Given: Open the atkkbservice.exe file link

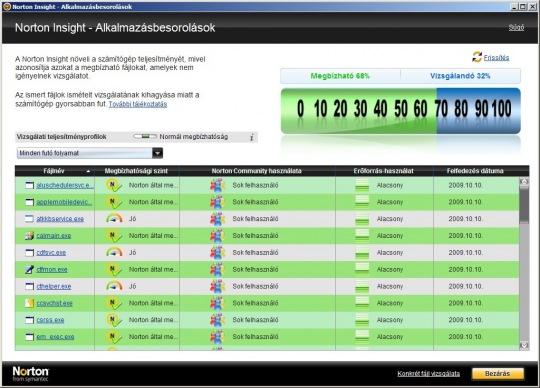Looking at the screenshot, I should pos(60,219).
